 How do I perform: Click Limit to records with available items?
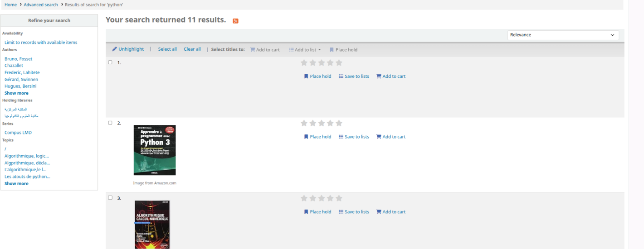[41, 43]
